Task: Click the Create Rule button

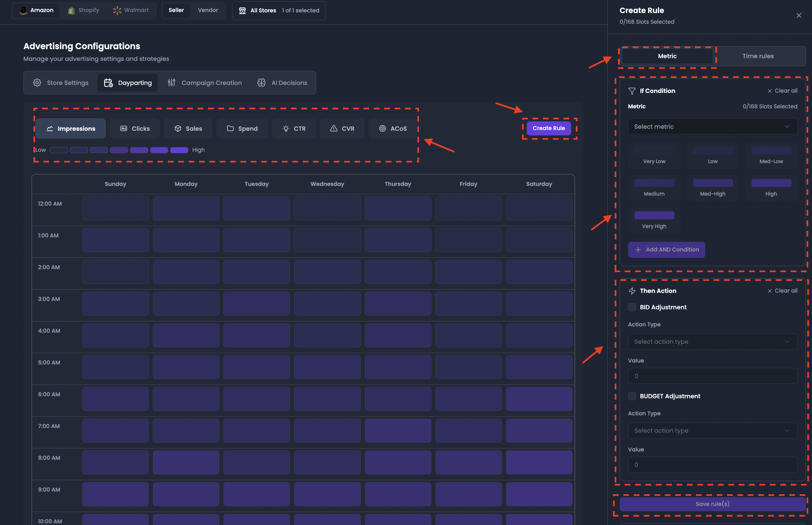Action: click(549, 128)
